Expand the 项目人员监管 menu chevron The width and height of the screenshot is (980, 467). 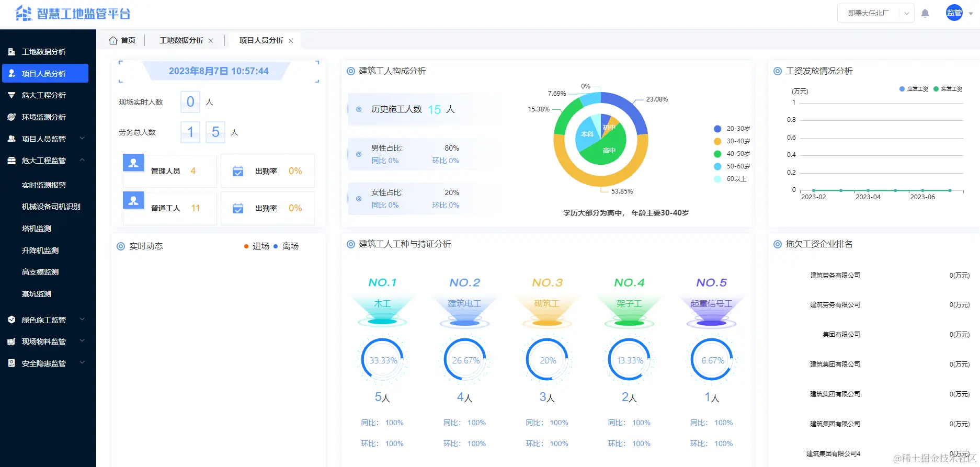point(82,139)
